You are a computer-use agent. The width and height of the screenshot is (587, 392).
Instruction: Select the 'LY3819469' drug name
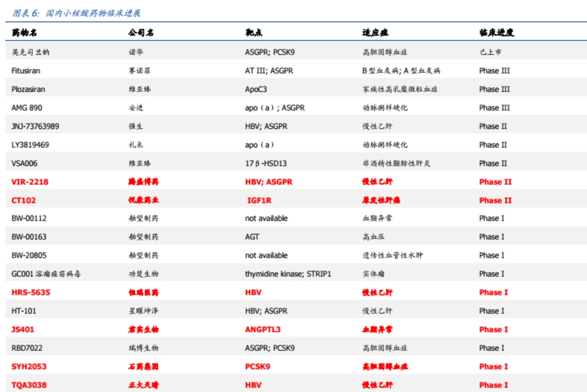pyautogui.click(x=30, y=145)
